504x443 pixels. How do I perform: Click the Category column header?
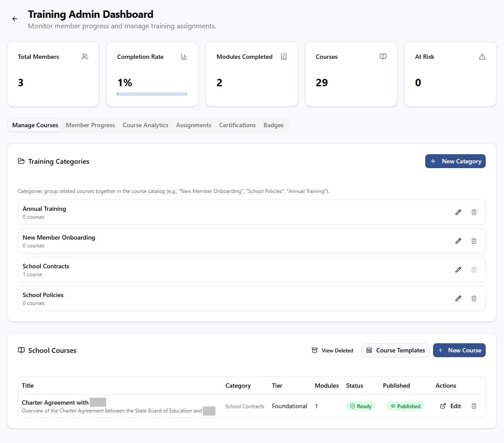238,386
